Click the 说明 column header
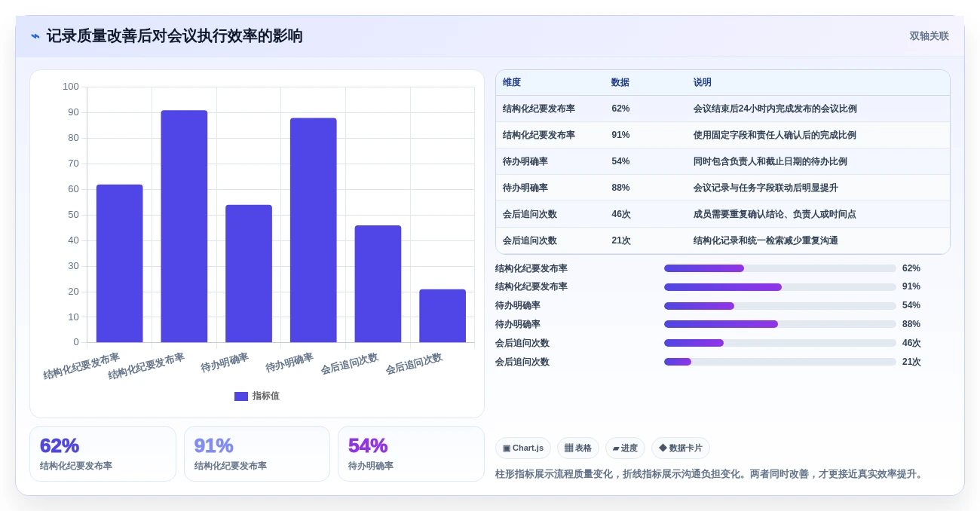The width and height of the screenshot is (980, 511). pyautogui.click(x=703, y=83)
